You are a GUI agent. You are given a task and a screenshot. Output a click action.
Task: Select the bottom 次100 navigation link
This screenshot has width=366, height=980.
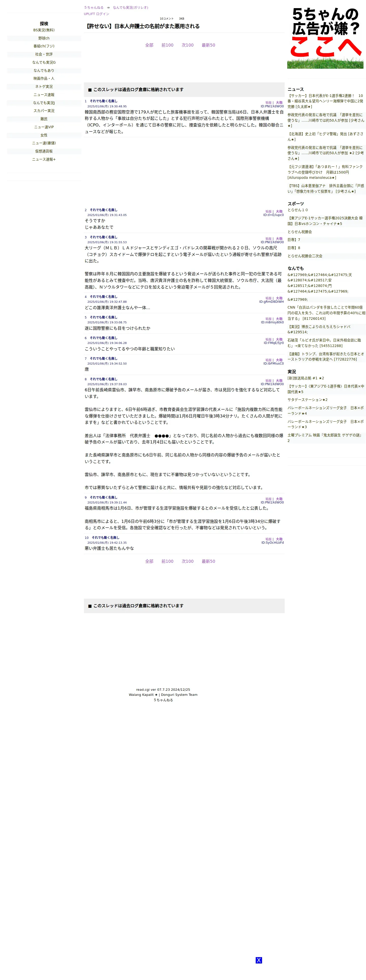[187, 561]
